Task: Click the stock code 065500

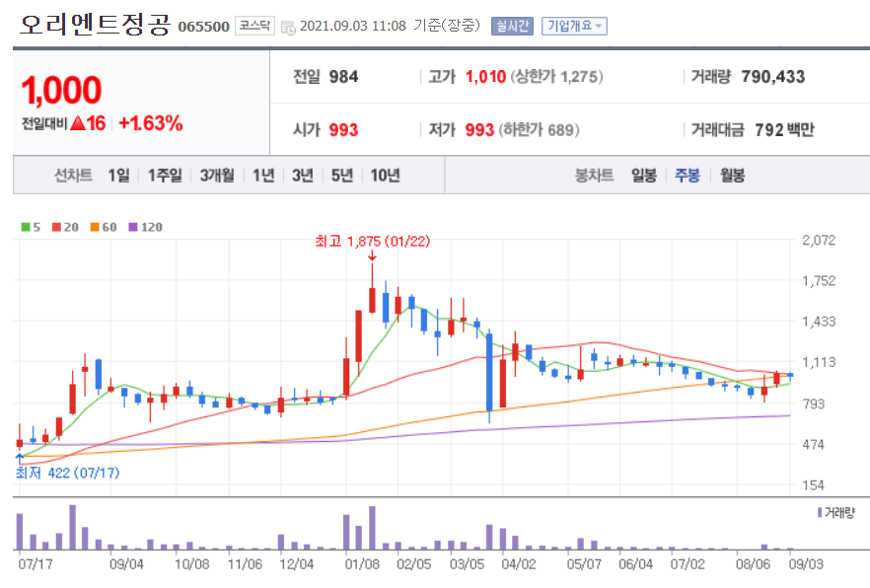Action: tap(203, 27)
